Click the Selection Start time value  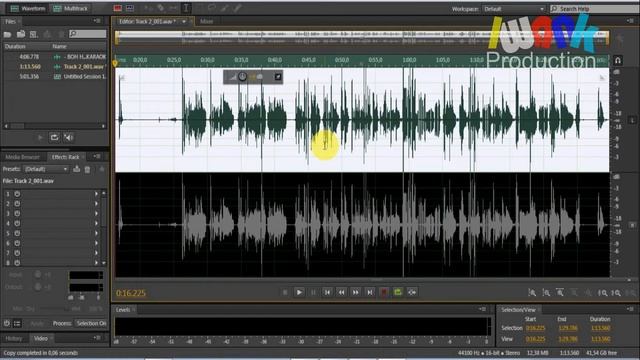535,328
